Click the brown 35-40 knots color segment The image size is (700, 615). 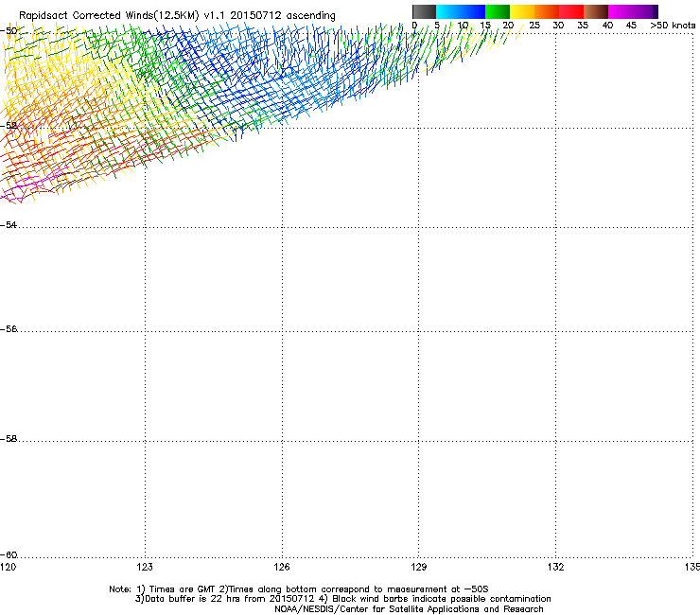pos(596,11)
